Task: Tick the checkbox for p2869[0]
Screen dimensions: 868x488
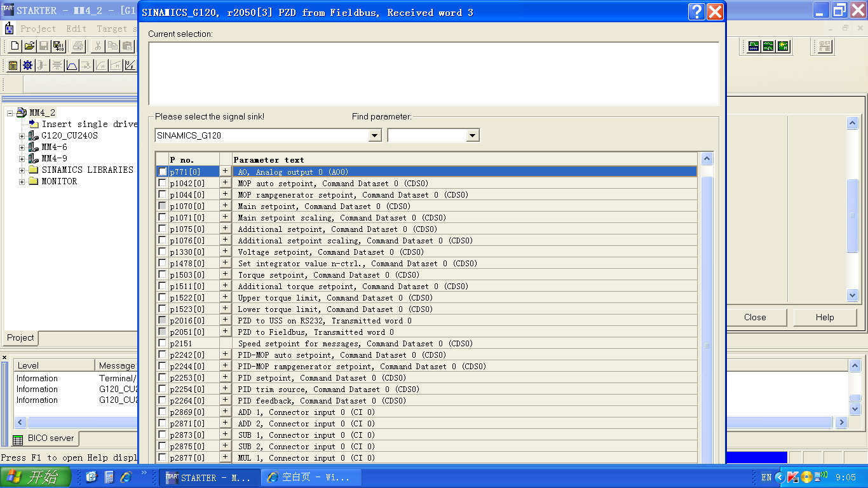Action: pyautogui.click(x=163, y=412)
